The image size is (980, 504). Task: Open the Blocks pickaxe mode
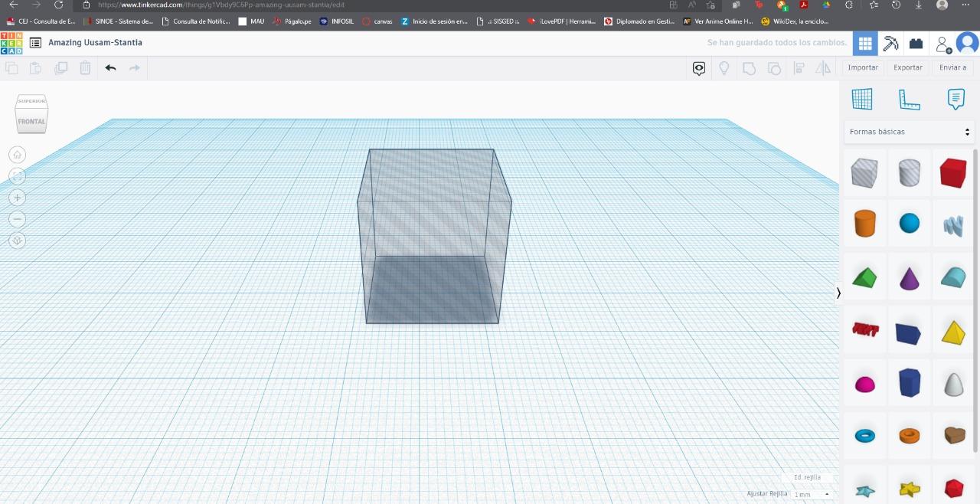(x=890, y=44)
